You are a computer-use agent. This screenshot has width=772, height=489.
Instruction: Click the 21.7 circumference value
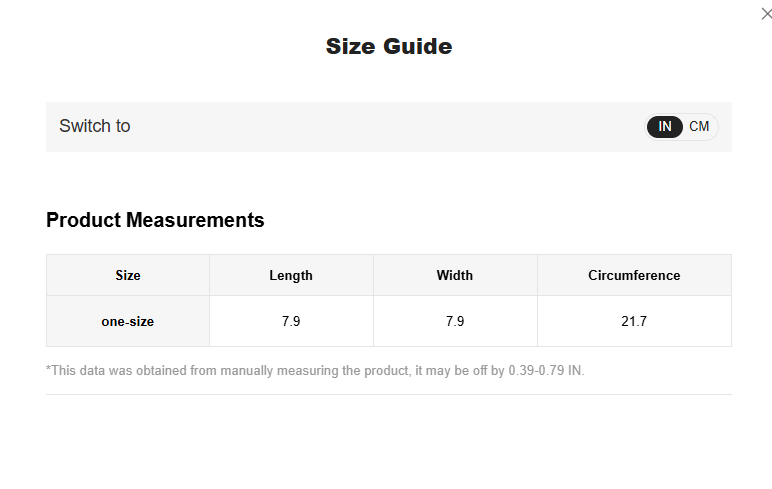[634, 322]
